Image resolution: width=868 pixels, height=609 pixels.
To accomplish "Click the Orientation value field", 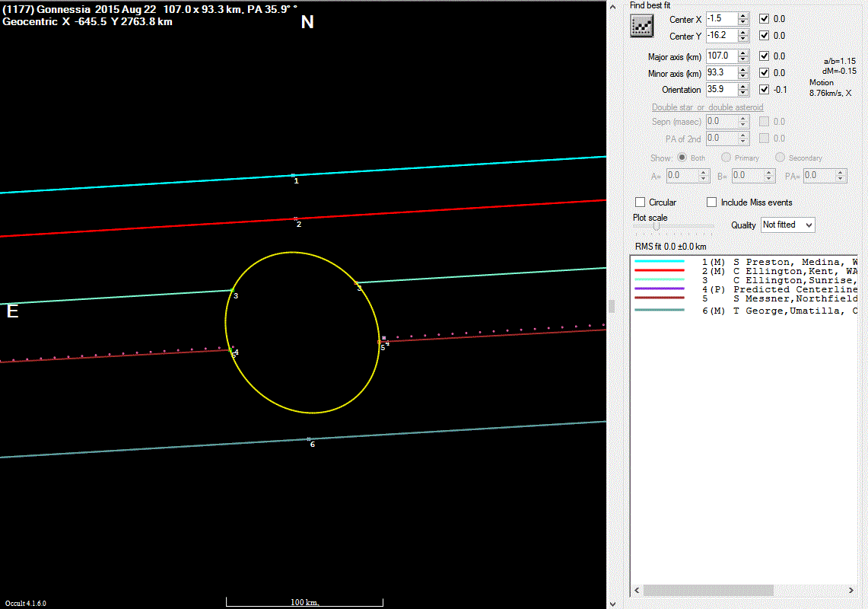I will click(723, 89).
